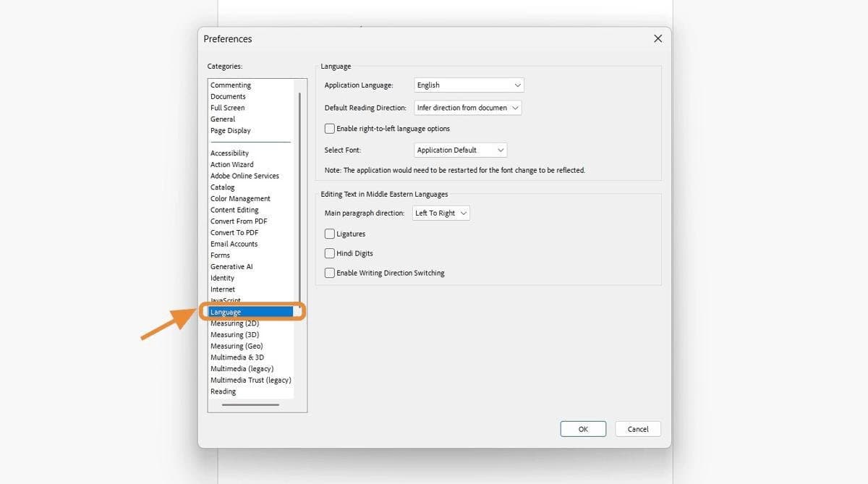Toggle the Ligatures checkbox

(330, 233)
